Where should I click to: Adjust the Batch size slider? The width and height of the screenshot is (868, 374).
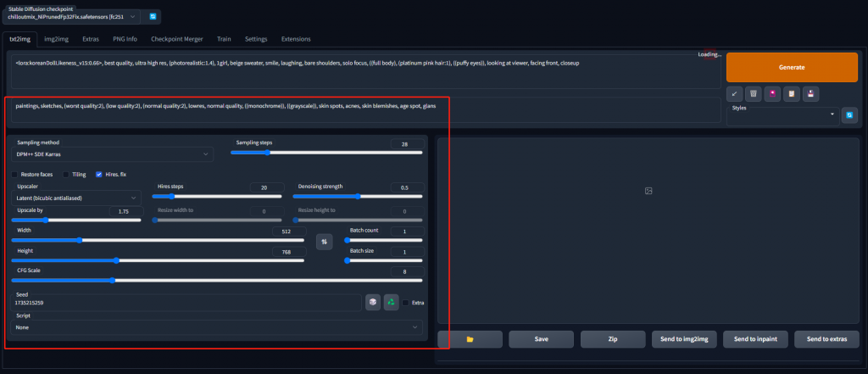click(383, 260)
